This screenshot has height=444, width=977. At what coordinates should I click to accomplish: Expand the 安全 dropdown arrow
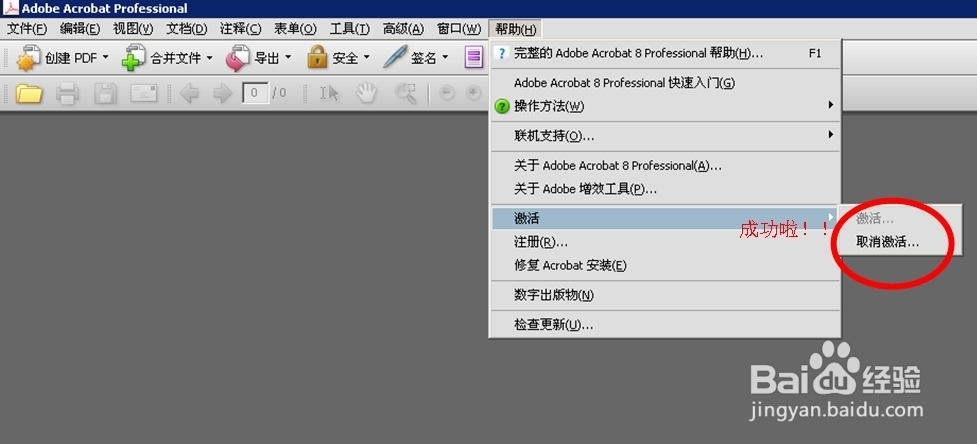point(366,57)
